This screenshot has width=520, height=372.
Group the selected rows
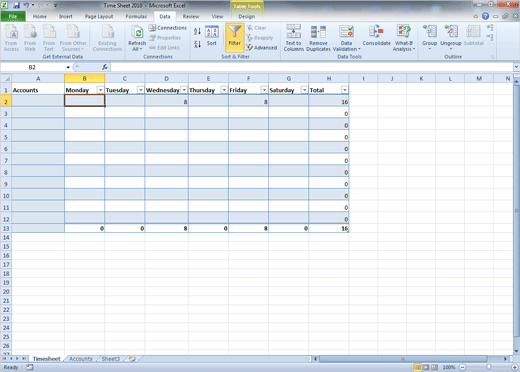click(x=429, y=37)
